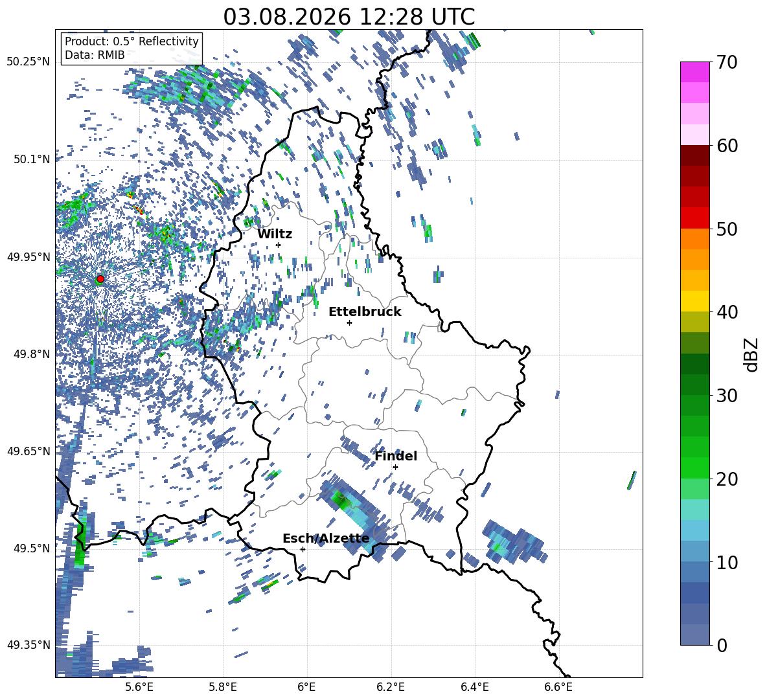This screenshot has height=700, width=767.
Task: Click the Esch/Alzette station cross marker
Action: 303,549
